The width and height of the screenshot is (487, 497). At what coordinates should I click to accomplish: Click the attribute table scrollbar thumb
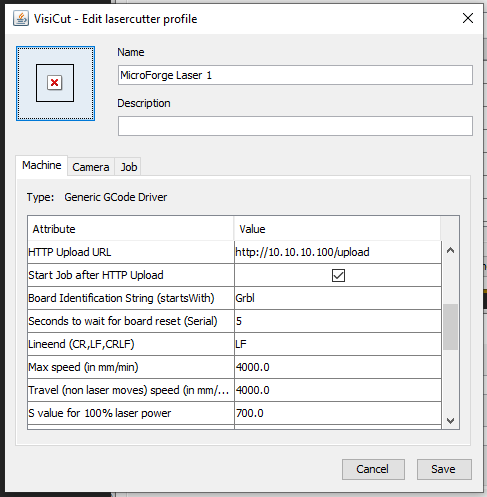(x=450, y=327)
